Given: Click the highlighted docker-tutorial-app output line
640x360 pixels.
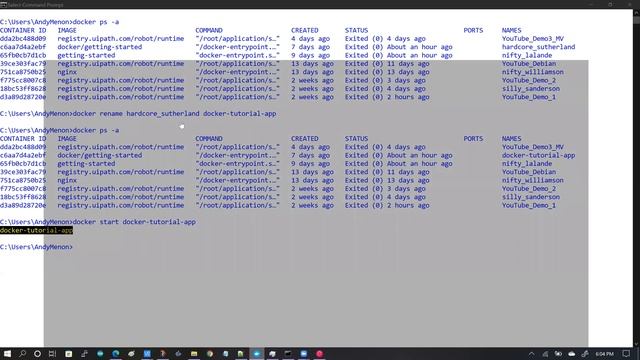Looking at the screenshot, I should click(36, 231).
